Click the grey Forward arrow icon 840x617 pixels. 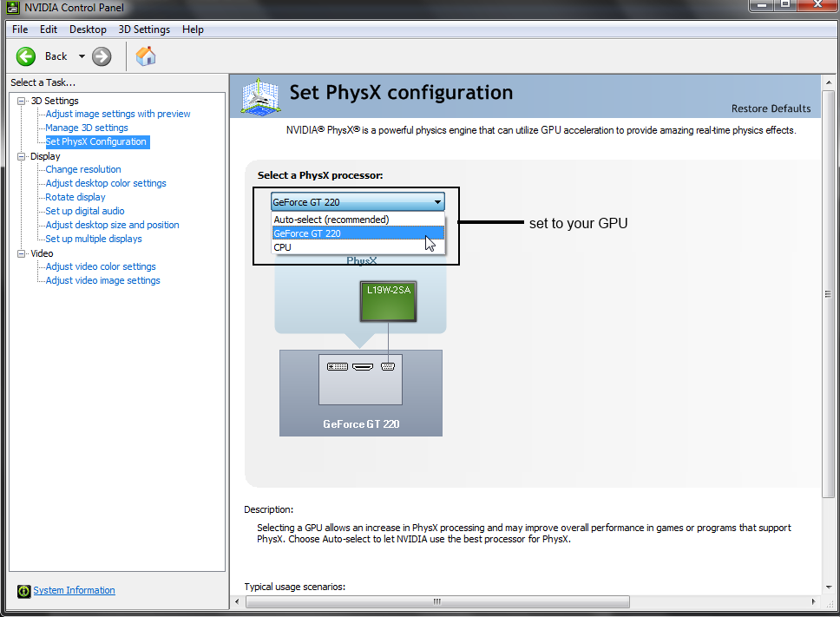coord(102,56)
